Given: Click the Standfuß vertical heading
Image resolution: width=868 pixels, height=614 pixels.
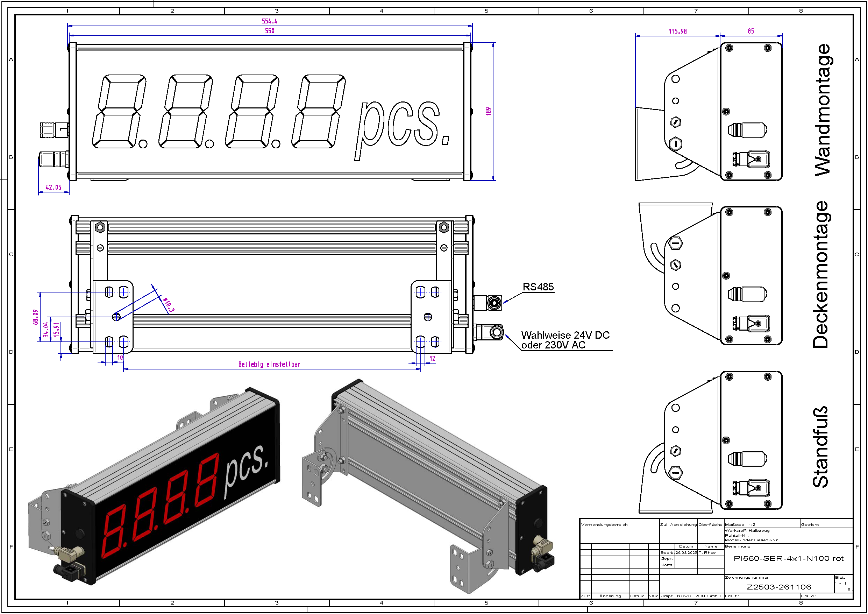Looking at the screenshot, I should click(820, 446).
